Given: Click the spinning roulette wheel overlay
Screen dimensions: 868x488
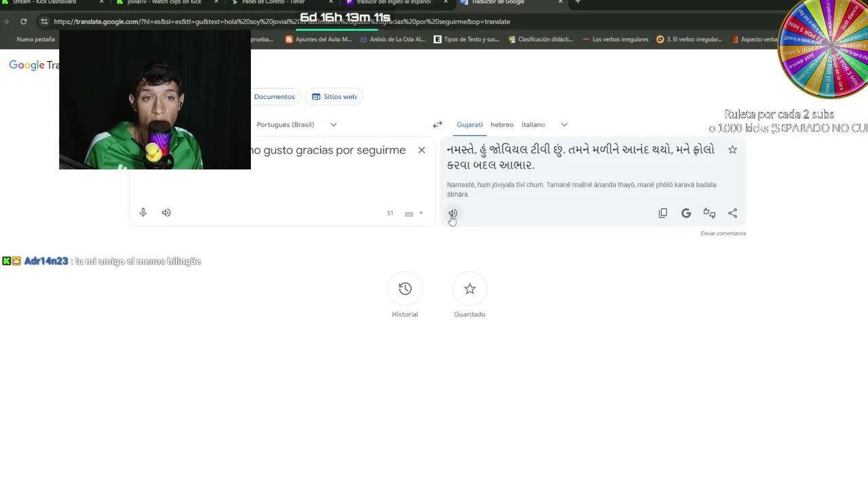Looking at the screenshot, I should (824, 49).
